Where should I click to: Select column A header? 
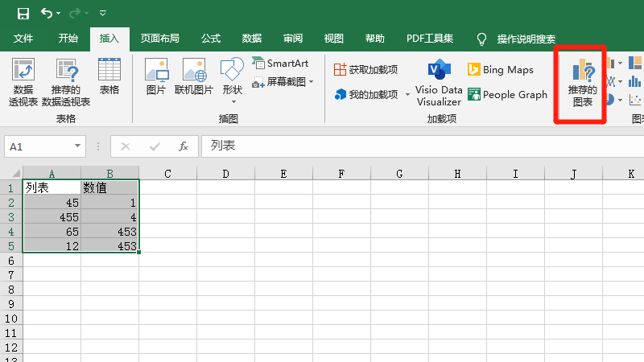[x=52, y=173]
